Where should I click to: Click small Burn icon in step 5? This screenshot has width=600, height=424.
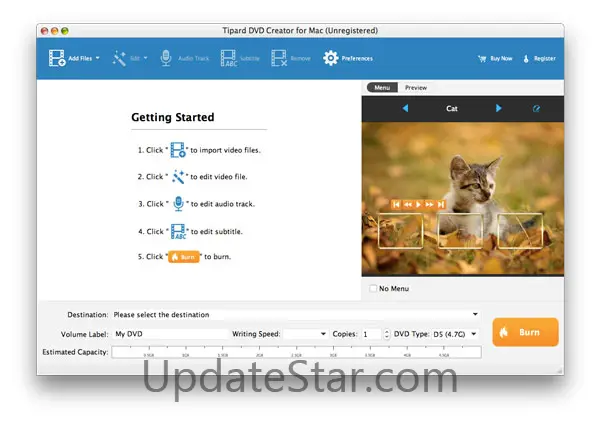point(184,257)
